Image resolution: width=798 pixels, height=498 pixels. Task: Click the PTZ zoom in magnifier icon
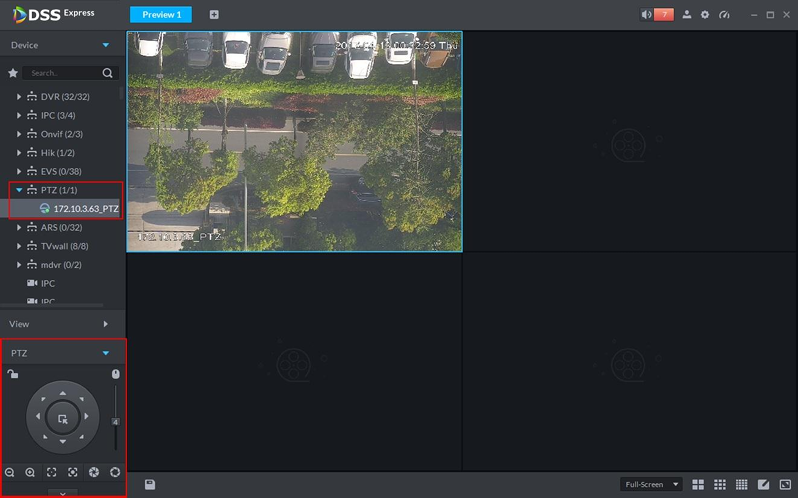[x=30, y=472]
